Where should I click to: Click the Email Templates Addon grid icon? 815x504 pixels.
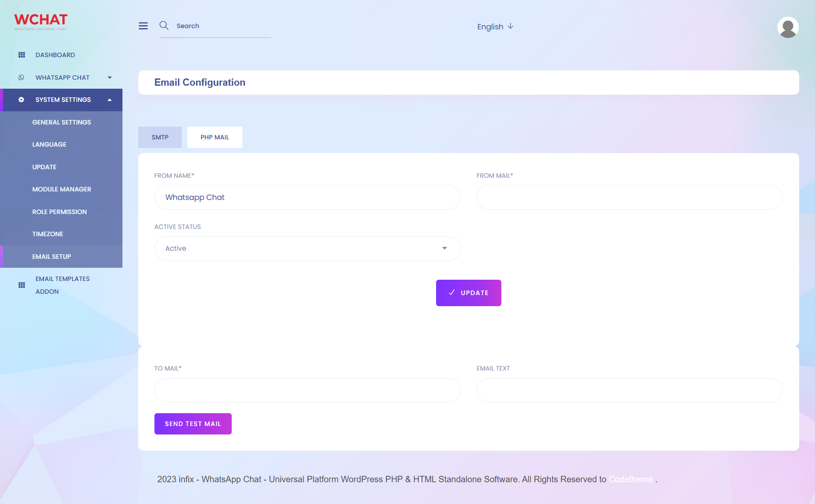tap(22, 285)
